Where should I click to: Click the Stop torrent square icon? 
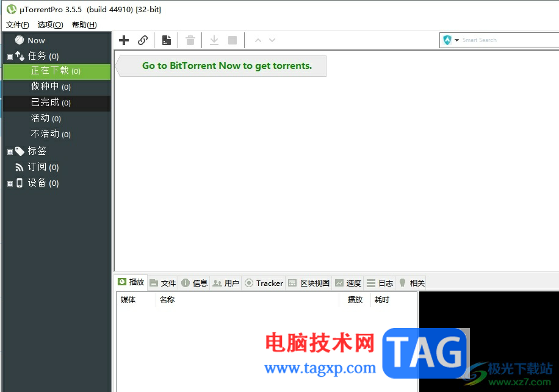(x=233, y=40)
